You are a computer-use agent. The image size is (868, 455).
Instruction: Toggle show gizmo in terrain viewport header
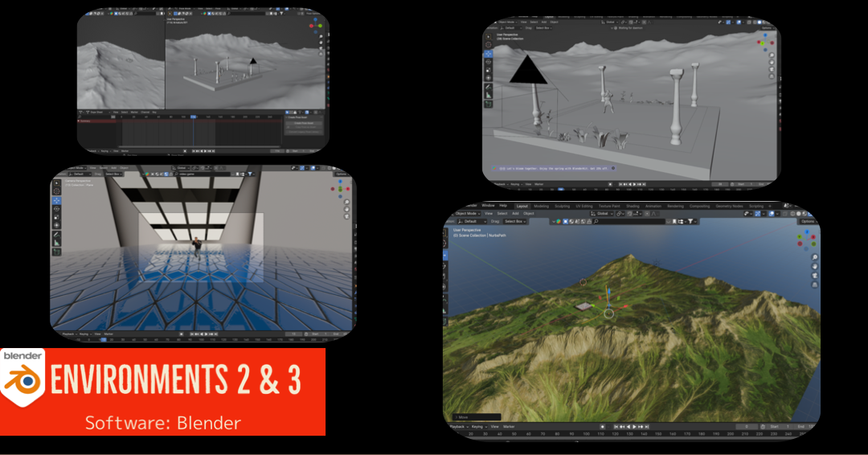[x=758, y=213]
